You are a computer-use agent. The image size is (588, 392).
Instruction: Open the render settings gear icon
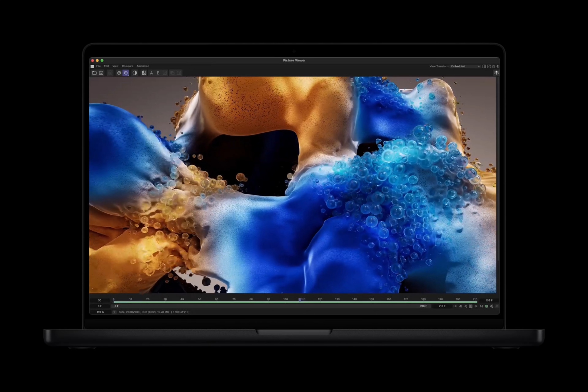[x=119, y=73]
